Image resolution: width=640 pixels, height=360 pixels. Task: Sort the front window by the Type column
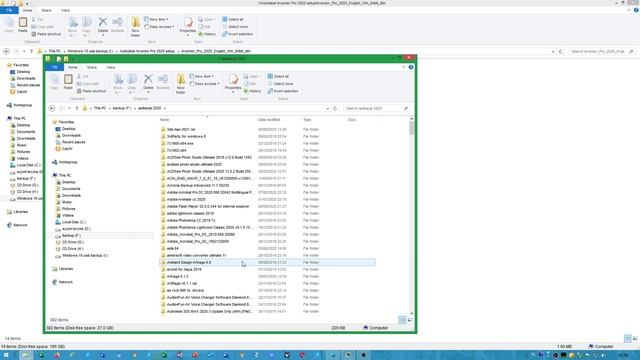coord(307,120)
